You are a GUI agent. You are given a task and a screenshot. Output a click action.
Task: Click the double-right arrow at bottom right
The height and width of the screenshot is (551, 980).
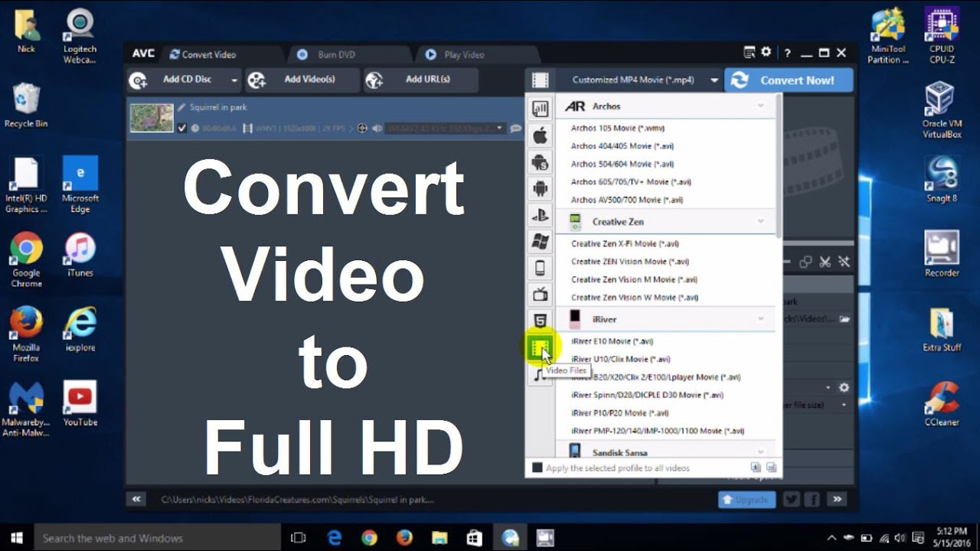[837, 499]
